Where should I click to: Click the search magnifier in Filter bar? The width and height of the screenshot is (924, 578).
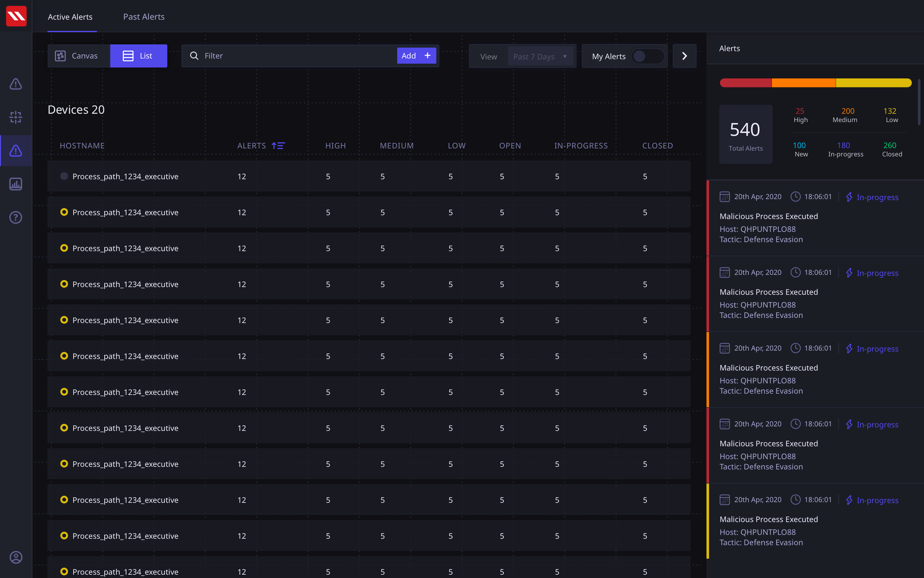pyautogui.click(x=194, y=56)
